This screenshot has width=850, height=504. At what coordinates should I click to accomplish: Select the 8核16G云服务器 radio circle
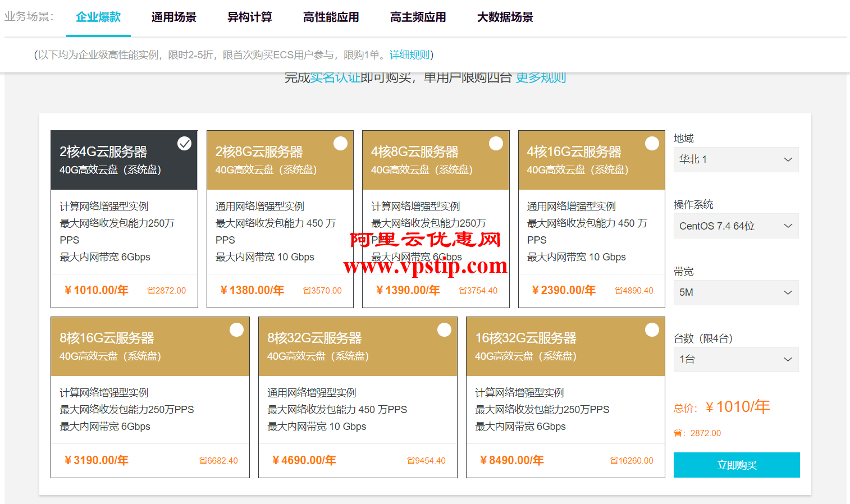pyautogui.click(x=236, y=330)
